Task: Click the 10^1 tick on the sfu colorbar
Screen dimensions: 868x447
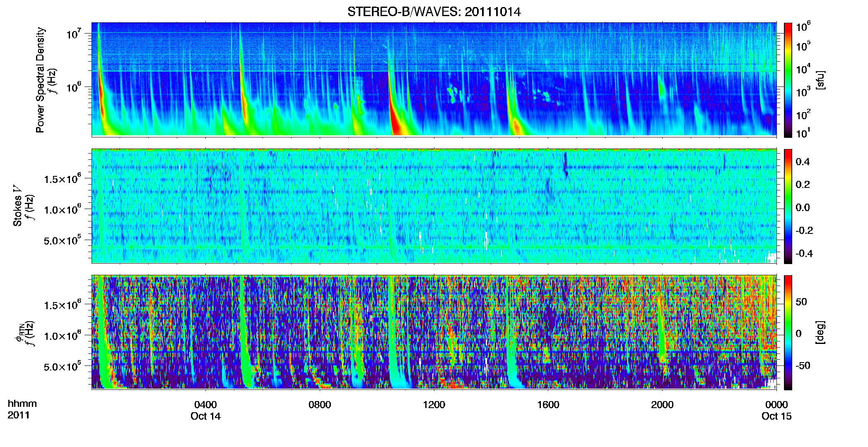Action: click(x=803, y=133)
